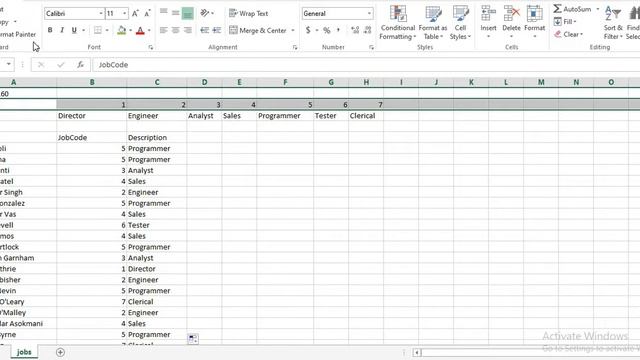
Task: Apply the red Font Color
Action: pyautogui.click(x=140, y=30)
